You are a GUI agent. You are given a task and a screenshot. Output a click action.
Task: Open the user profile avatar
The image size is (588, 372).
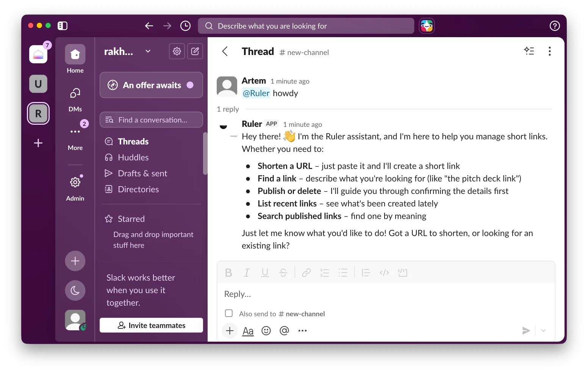coord(75,320)
